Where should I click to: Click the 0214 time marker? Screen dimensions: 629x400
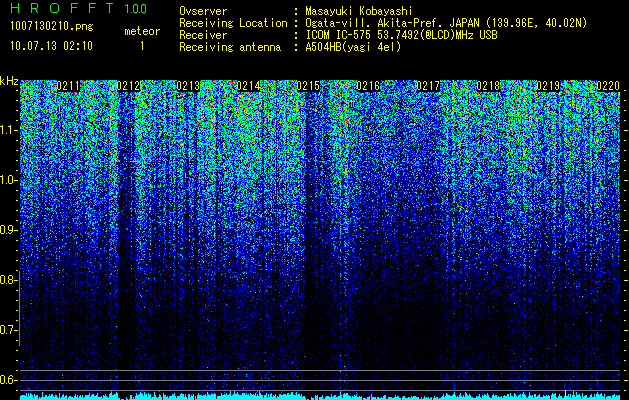(248, 86)
